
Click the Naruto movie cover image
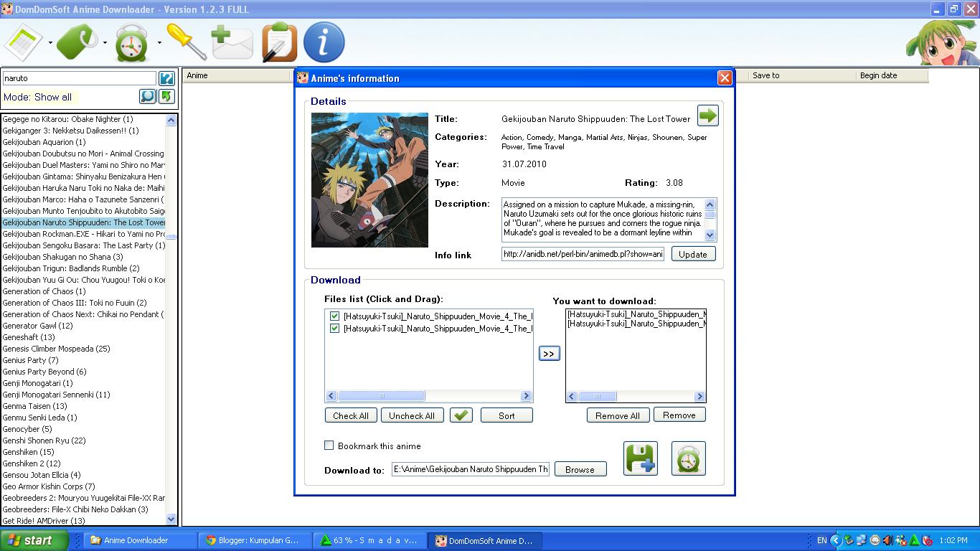tap(369, 180)
